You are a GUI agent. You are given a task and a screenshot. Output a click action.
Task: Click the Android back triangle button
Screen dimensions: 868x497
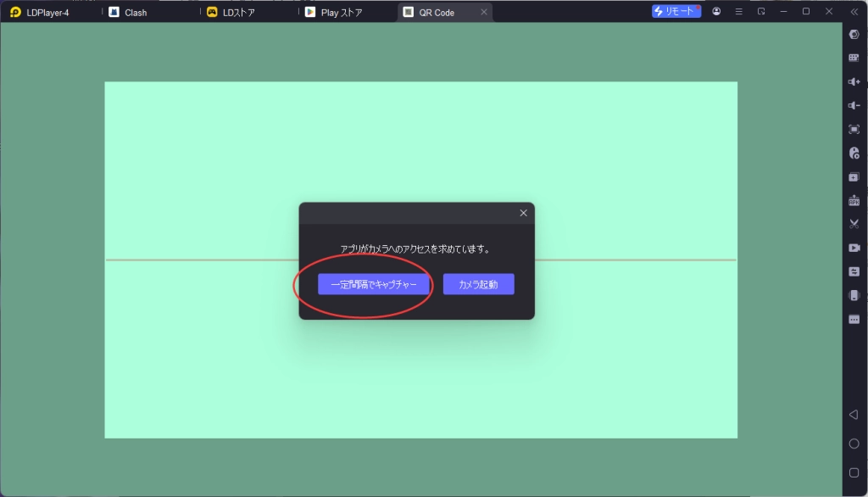point(854,415)
